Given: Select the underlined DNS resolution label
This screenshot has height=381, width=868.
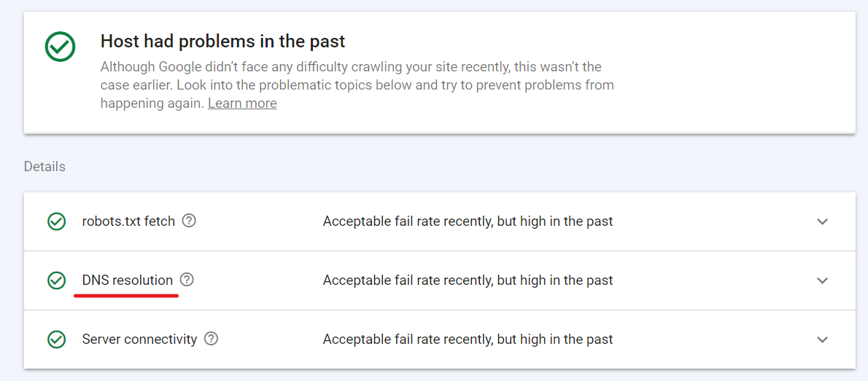Looking at the screenshot, I should [x=128, y=280].
